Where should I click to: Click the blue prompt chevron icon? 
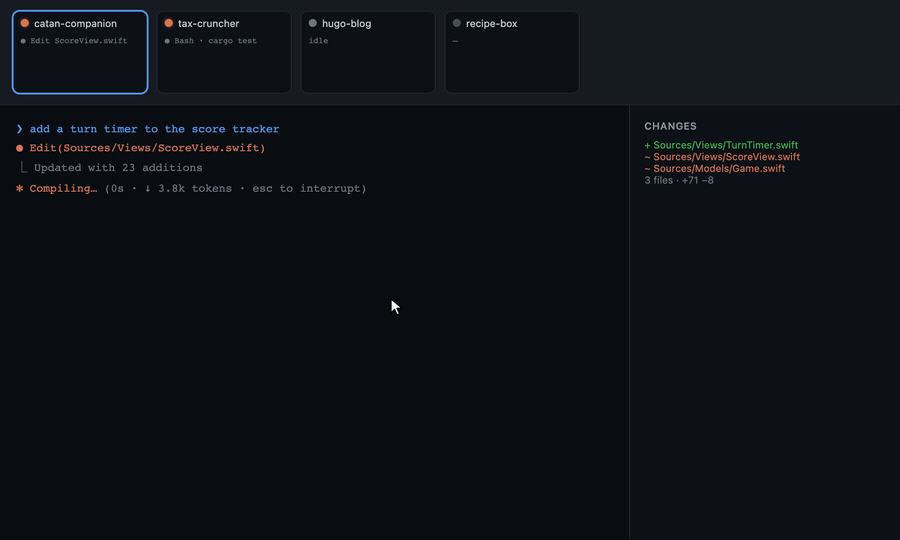[x=20, y=129]
